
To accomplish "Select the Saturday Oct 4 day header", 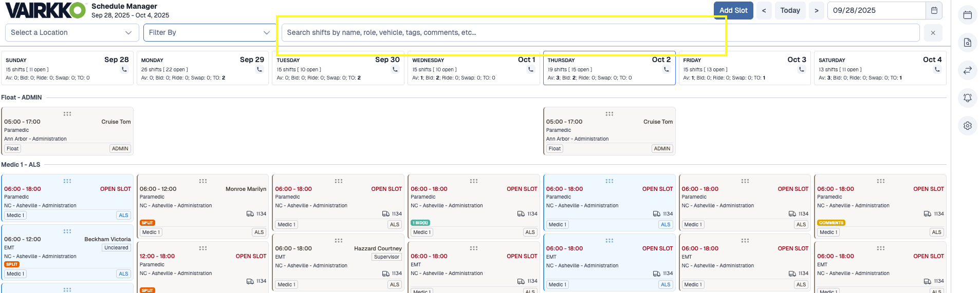I will pyautogui.click(x=880, y=60).
